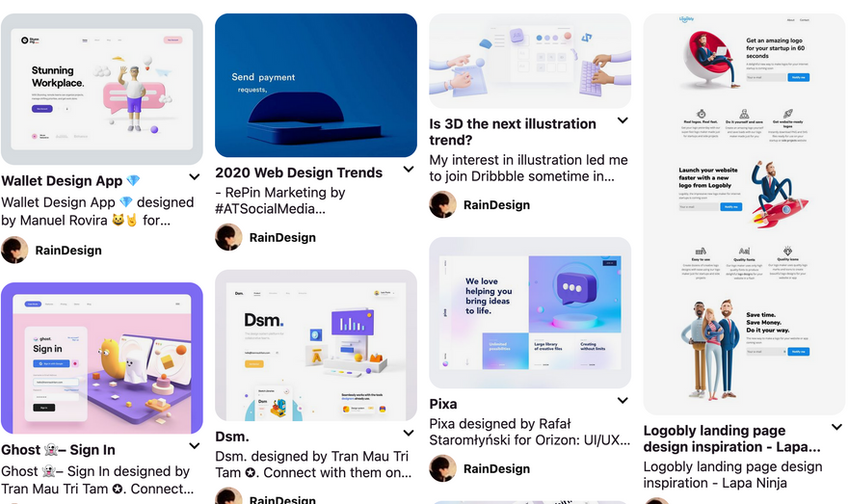The height and width of the screenshot is (504, 848).
Task: Click RainDesign avatar under Wallet Design App
Action: (14, 250)
